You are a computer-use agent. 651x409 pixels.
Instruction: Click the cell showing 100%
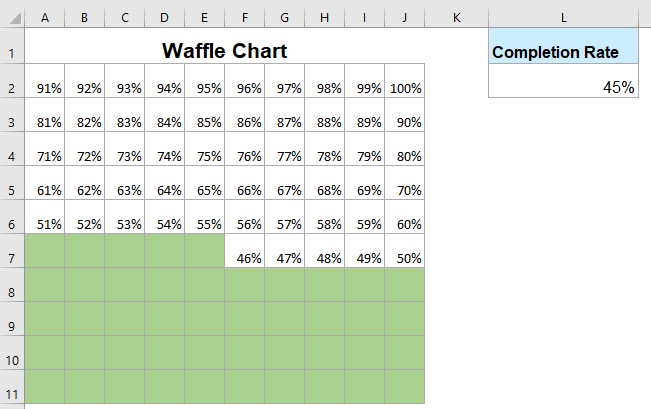(405, 88)
